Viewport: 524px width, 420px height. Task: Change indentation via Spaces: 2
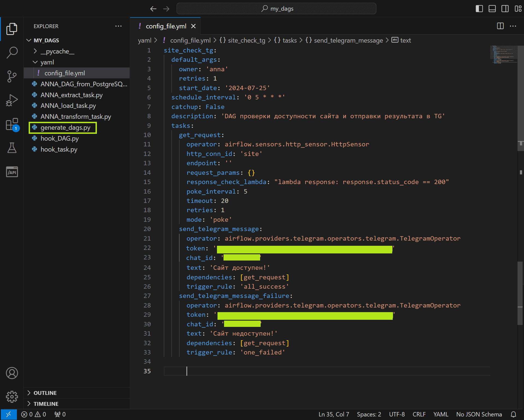click(x=369, y=414)
